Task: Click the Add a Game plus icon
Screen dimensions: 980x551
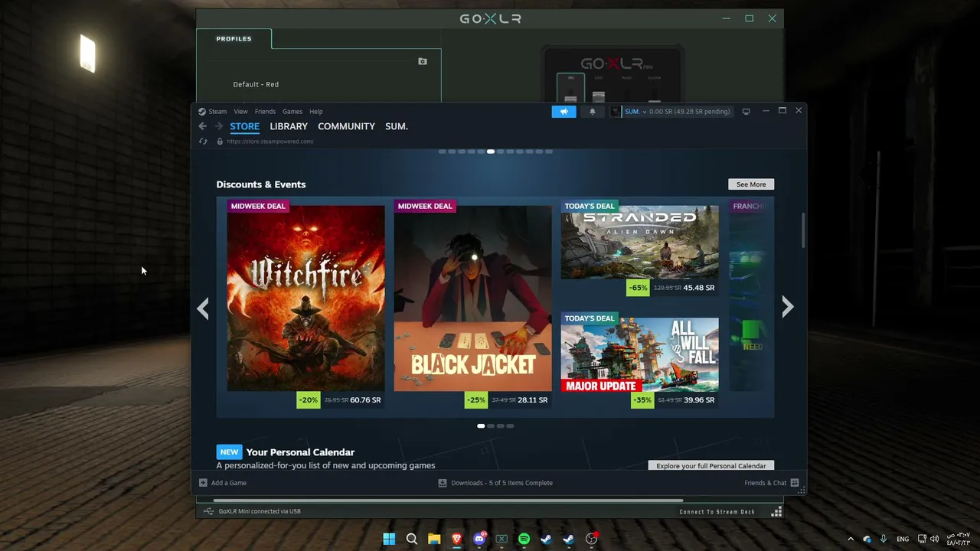Action: pos(203,483)
